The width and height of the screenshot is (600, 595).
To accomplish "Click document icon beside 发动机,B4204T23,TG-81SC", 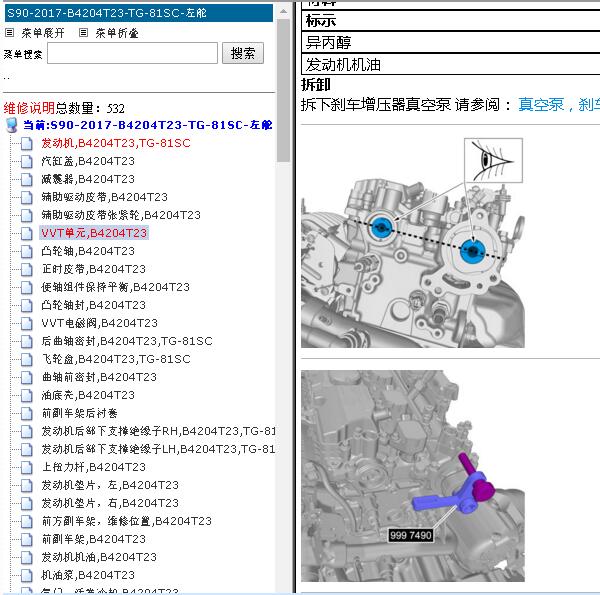I will [26, 143].
